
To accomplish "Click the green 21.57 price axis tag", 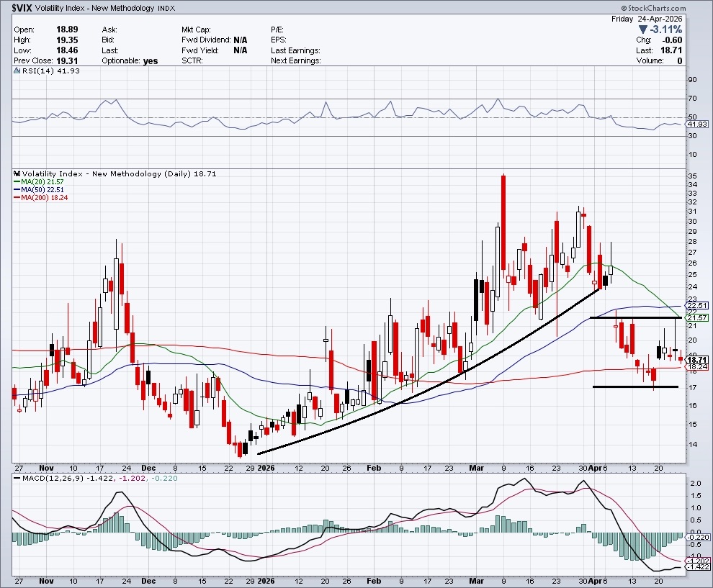I will coord(696,317).
